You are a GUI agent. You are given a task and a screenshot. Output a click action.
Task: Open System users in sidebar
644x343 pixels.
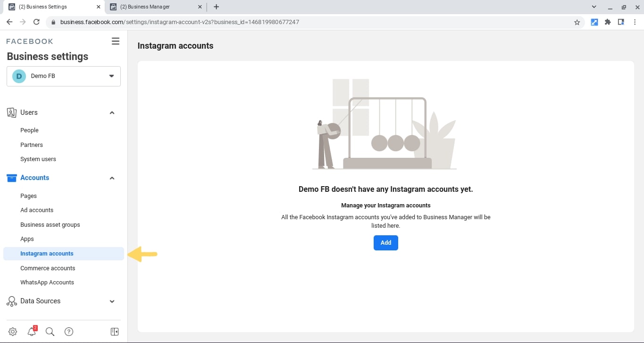click(38, 159)
